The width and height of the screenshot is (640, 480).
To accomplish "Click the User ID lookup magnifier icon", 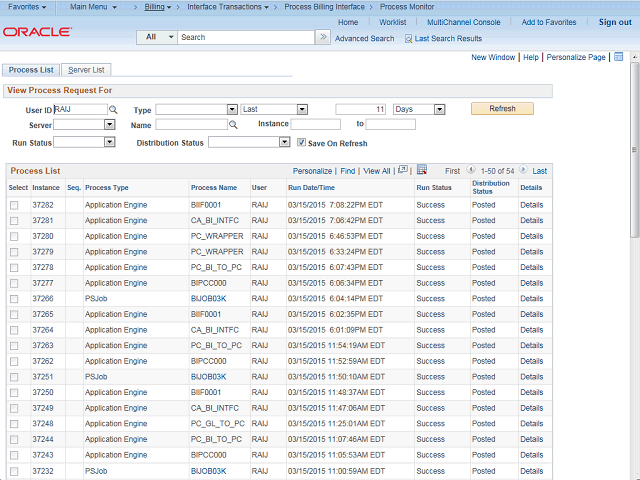I will 113,110.
